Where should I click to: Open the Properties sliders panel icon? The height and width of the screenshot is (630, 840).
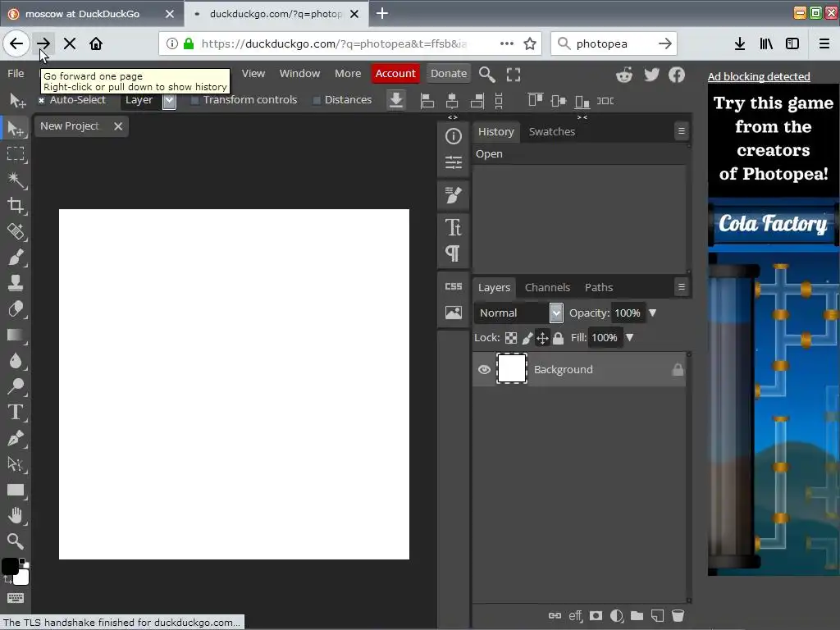click(453, 162)
